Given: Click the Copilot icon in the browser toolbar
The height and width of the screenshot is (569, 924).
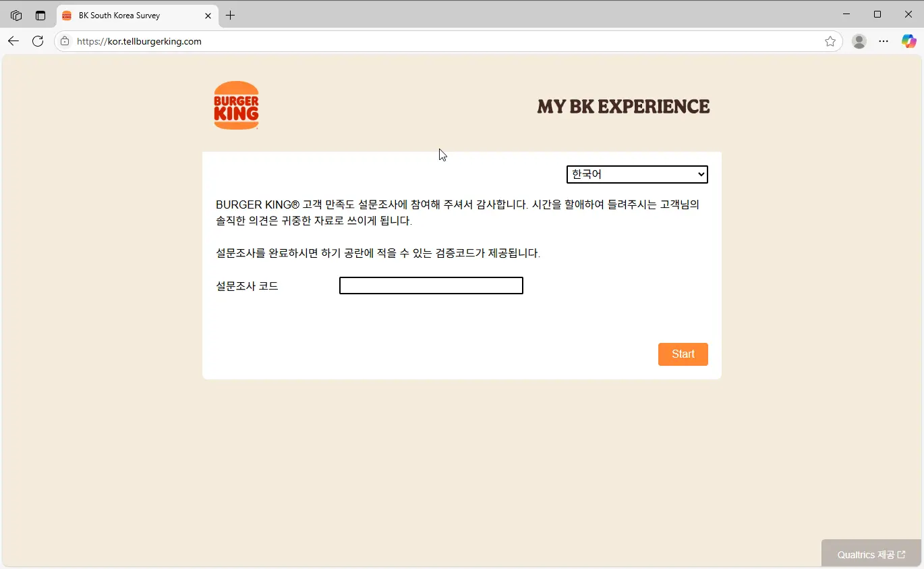Looking at the screenshot, I should pos(908,41).
